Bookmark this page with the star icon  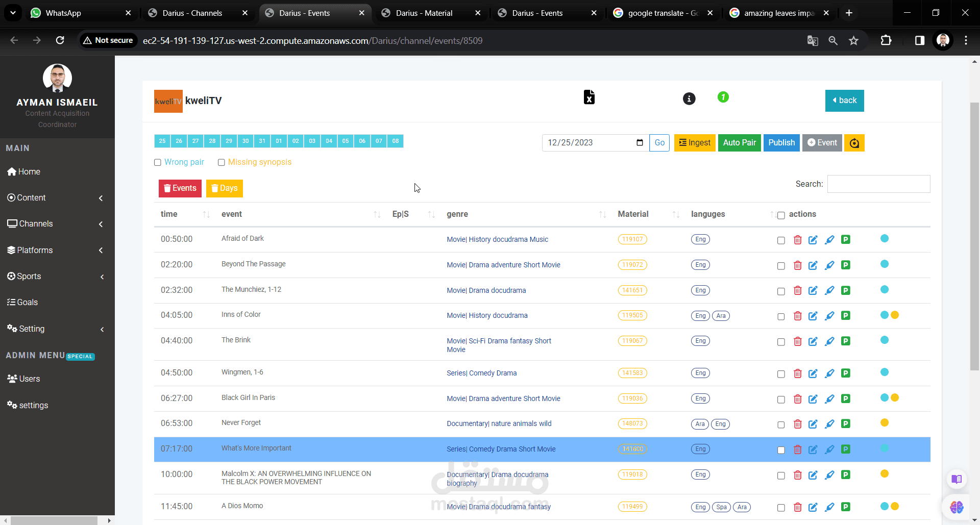point(853,40)
